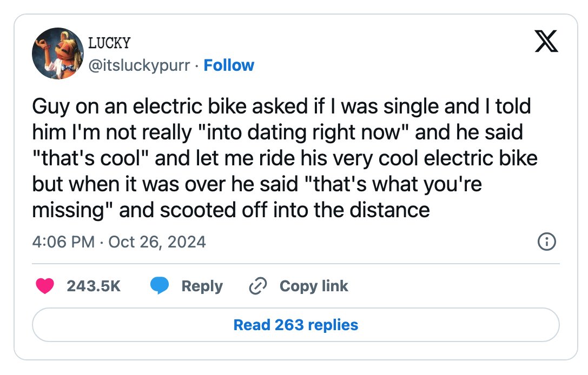Image resolution: width=588 pixels, height=375 pixels.
Task: Click the 243.5K like count
Action: point(94,286)
